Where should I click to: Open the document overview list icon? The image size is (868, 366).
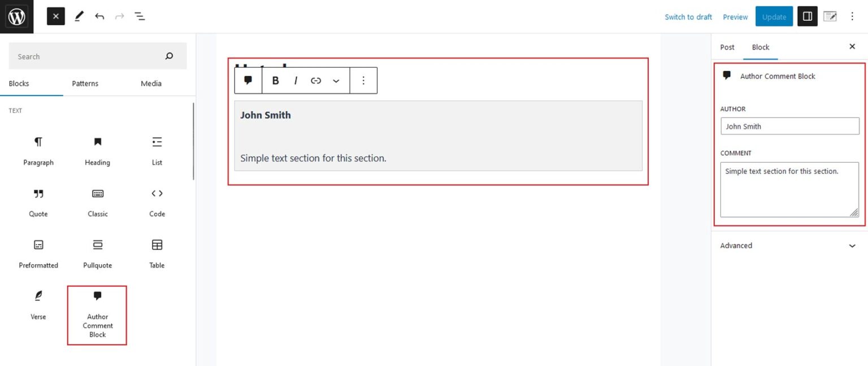point(139,16)
